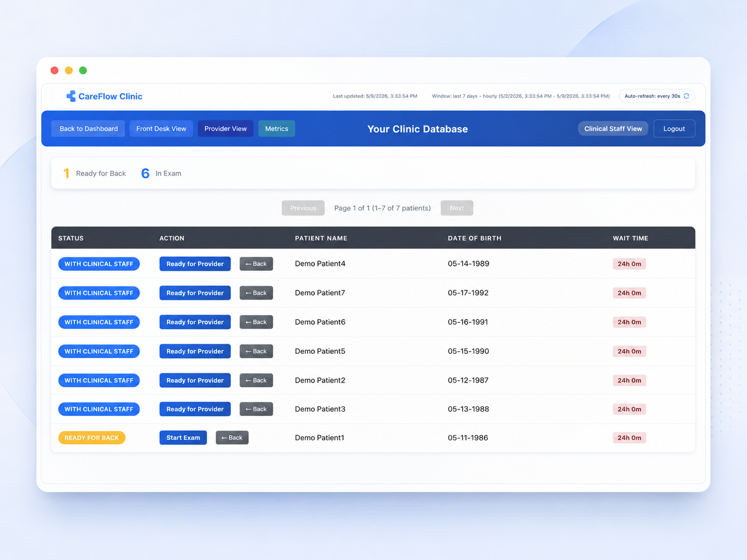Click the Last updated timestamp
Screen dimensions: 747x560
(x=375, y=96)
